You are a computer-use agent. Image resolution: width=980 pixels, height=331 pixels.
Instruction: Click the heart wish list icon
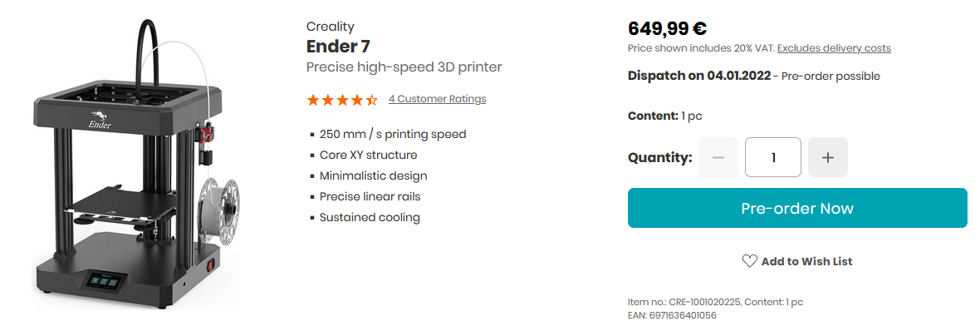click(x=749, y=261)
